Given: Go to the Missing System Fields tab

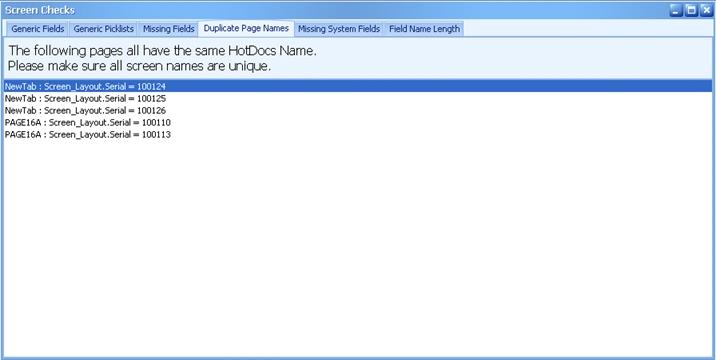Looking at the screenshot, I should tap(339, 29).
